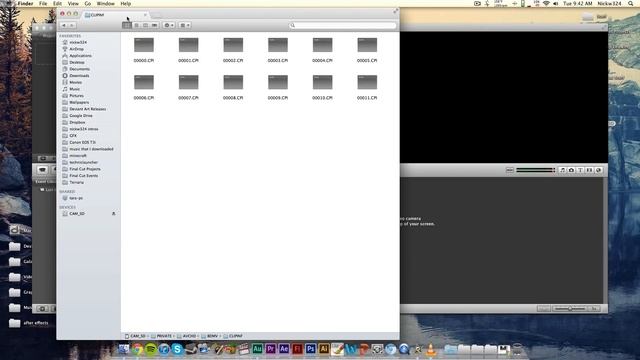The width and height of the screenshot is (640, 360).
Task: Click the iMovie audio level meter
Action: click(535, 170)
